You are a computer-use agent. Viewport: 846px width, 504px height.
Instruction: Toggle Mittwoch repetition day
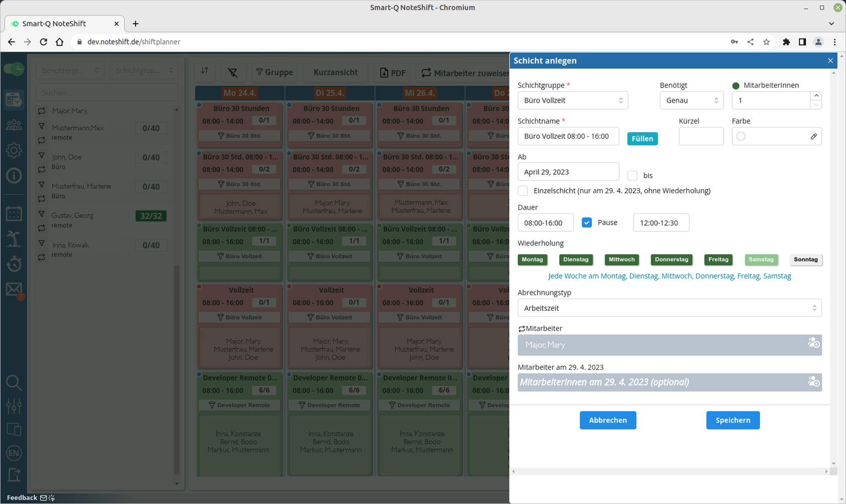point(622,260)
